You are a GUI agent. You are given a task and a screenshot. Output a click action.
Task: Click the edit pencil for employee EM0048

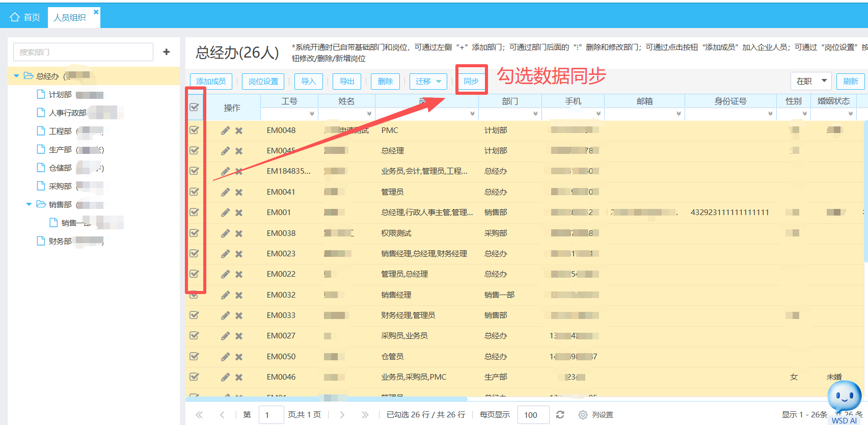(x=225, y=130)
